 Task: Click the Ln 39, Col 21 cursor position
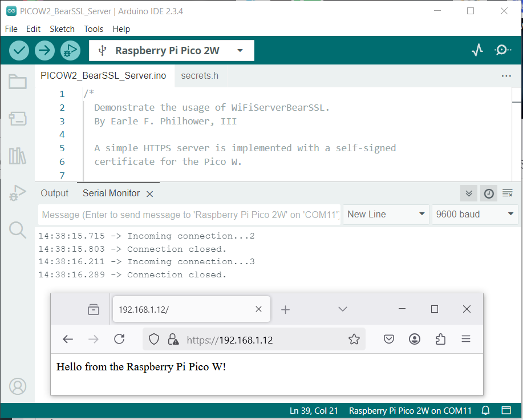pyautogui.click(x=314, y=411)
